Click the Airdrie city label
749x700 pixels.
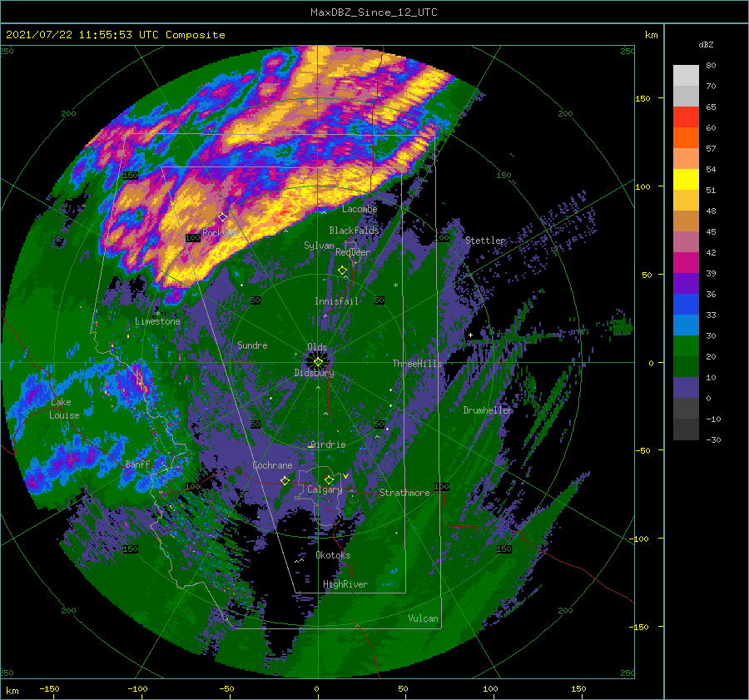coord(328,444)
